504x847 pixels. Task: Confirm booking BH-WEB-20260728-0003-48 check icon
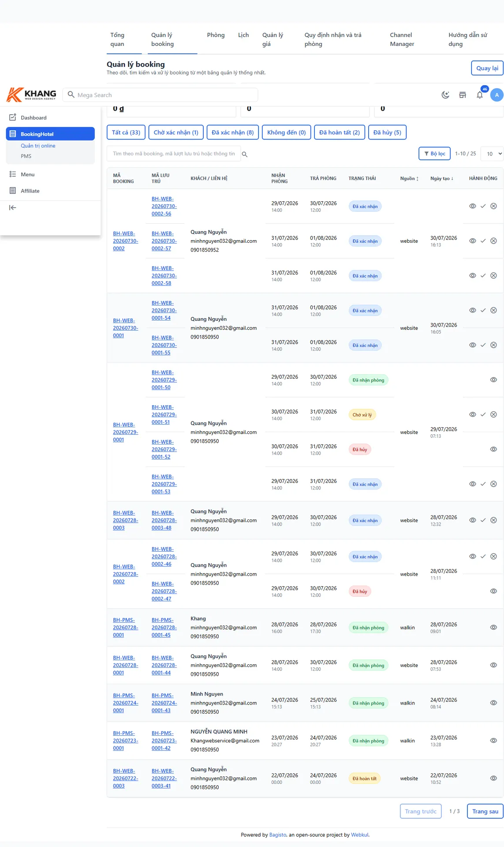pos(483,520)
